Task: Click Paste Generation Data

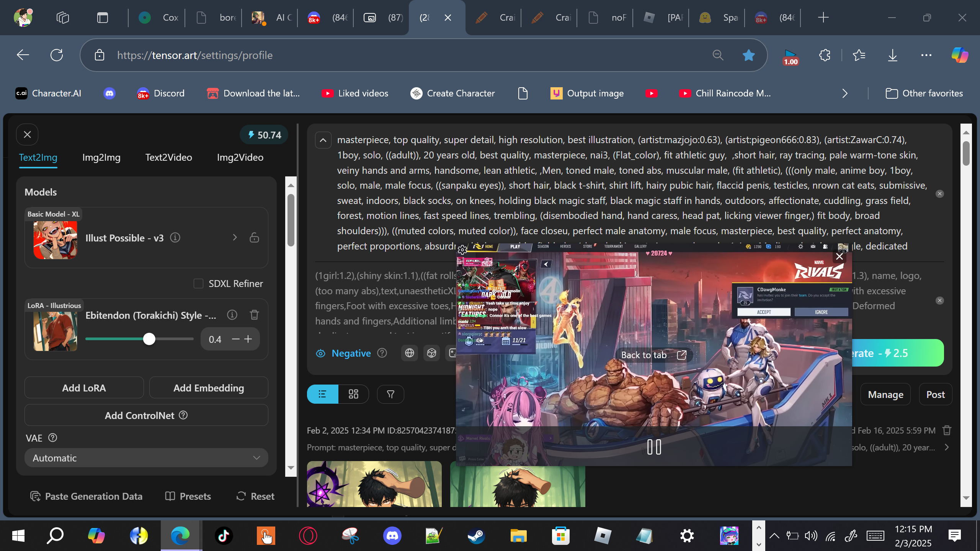Action: click(86, 496)
